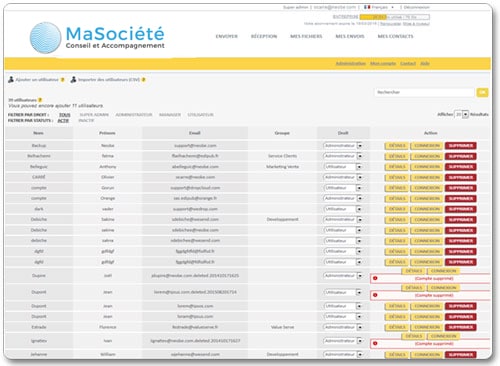
Task: Click the MaSociété globe logo
Action: 46,38
